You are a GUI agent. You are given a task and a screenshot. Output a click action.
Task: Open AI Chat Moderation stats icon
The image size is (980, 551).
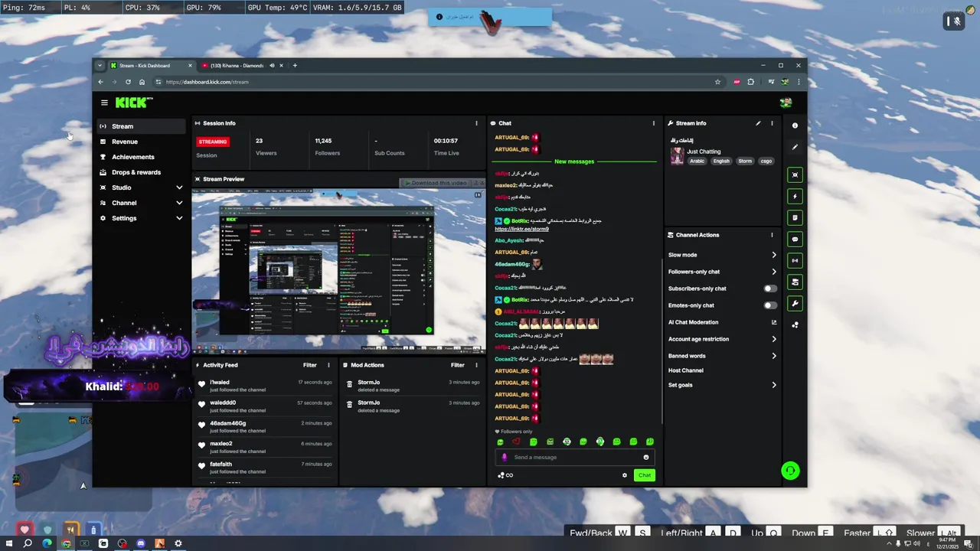coord(773,322)
